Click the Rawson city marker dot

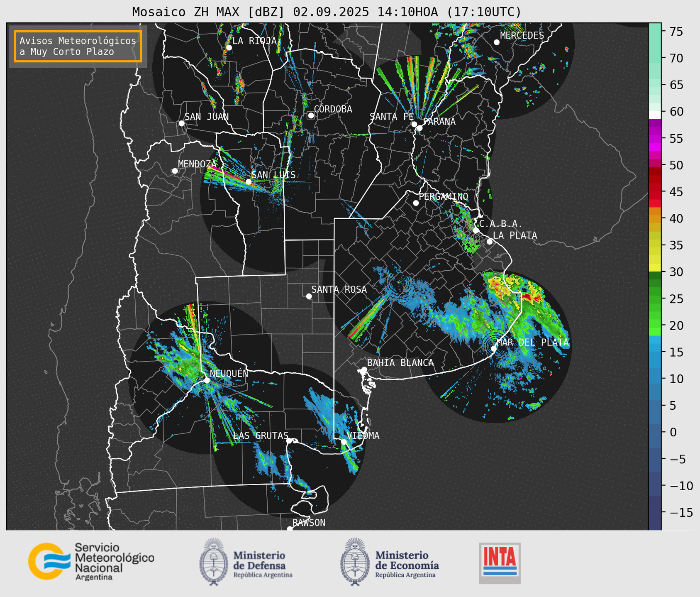pos(290,529)
